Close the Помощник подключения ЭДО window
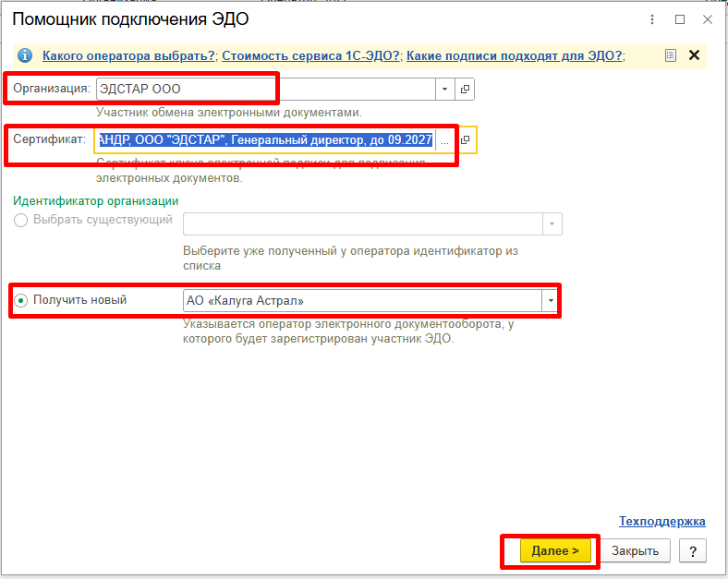This screenshot has width=728, height=579. coord(707,19)
